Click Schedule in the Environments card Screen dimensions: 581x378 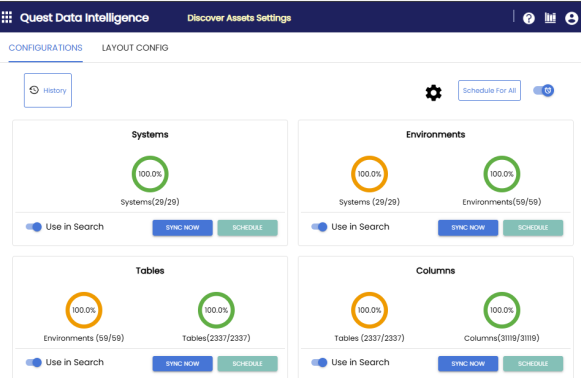(x=533, y=228)
